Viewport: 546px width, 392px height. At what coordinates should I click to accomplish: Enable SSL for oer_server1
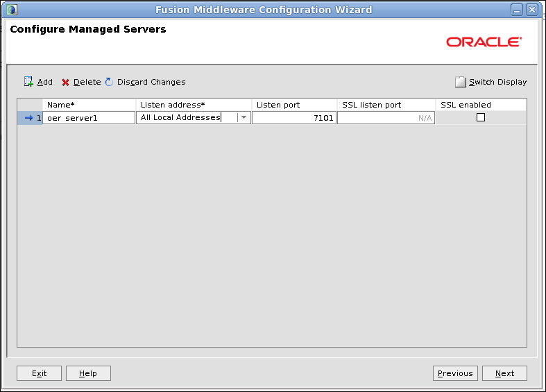pos(481,117)
